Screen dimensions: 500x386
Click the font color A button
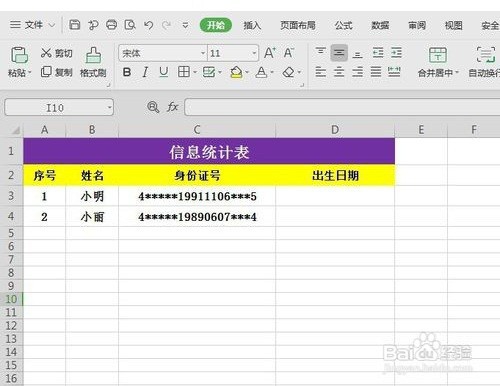coord(261,72)
